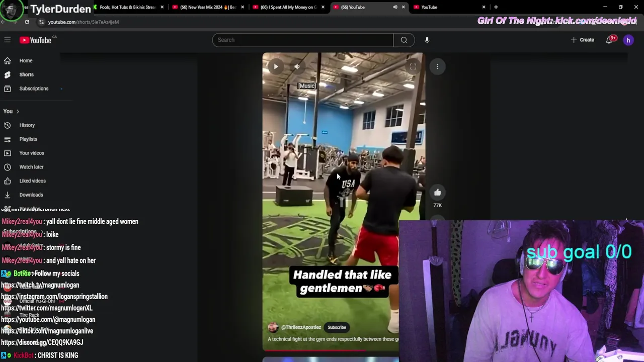
Task: Click the ThrilexzApostlez channel avatar
Action: click(273, 327)
